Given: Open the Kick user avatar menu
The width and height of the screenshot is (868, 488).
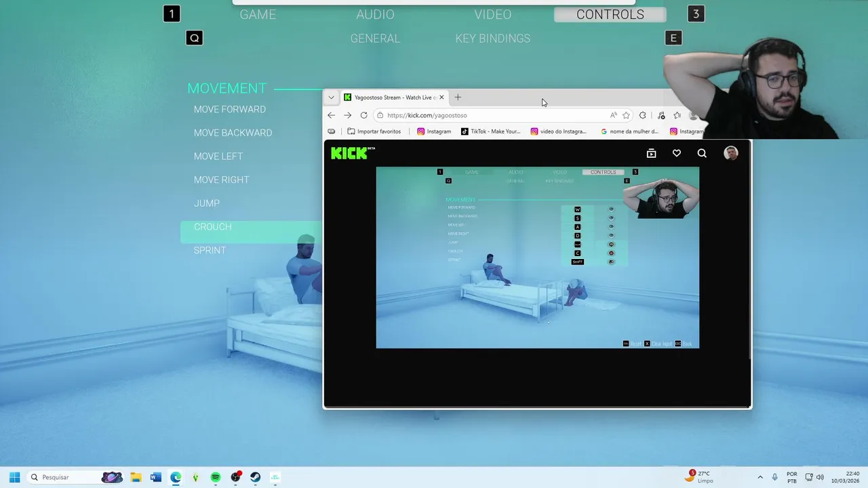Looking at the screenshot, I should click(x=731, y=153).
